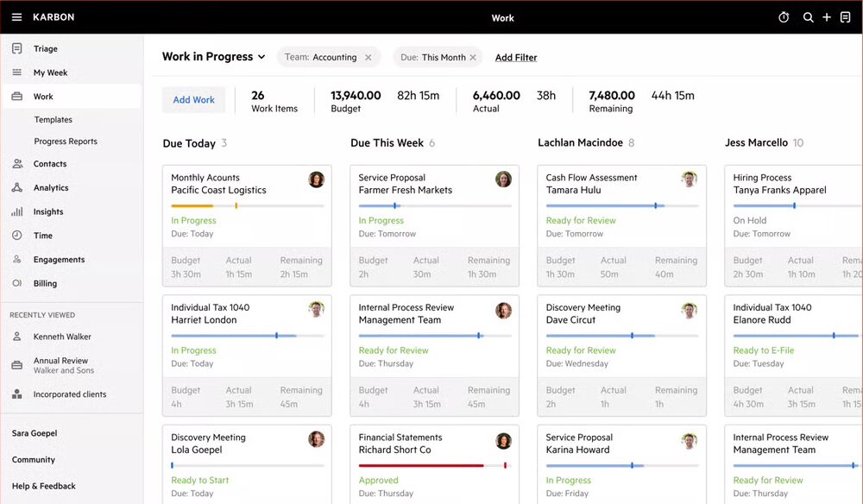Image resolution: width=863 pixels, height=504 pixels.
Task: Click the 13,940.00 Budget total
Action: tap(356, 101)
